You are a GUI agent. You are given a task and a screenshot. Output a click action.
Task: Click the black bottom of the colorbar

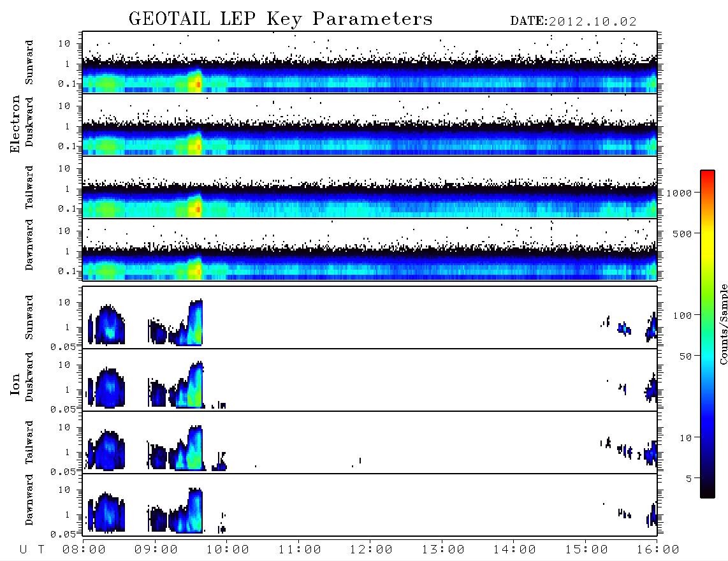click(708, 492)
